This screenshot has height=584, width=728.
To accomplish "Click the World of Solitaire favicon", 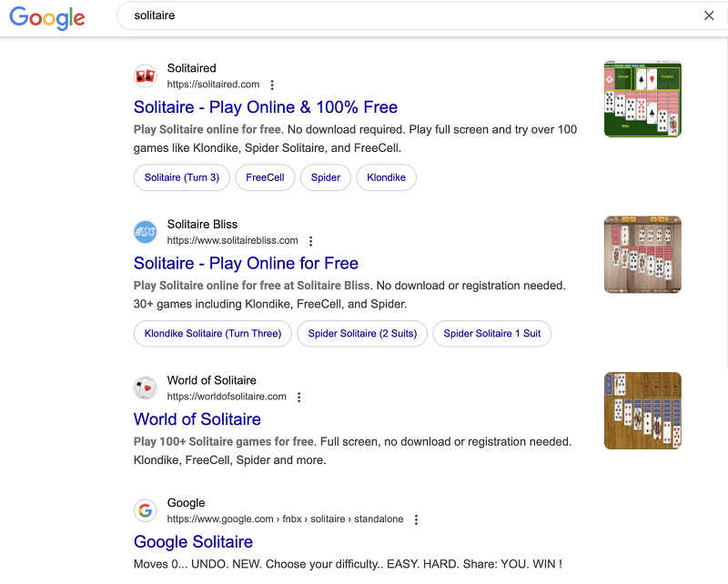I will click(x=146, y=388).
